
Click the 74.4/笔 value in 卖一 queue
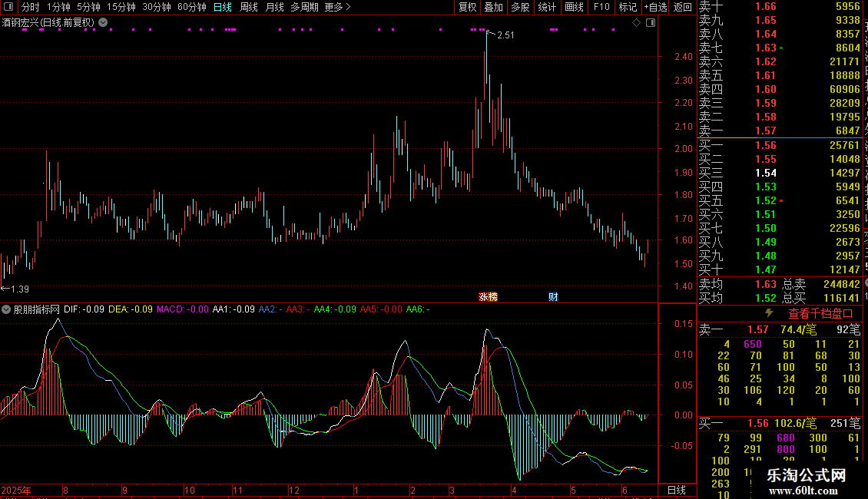(x=798, y=329)
